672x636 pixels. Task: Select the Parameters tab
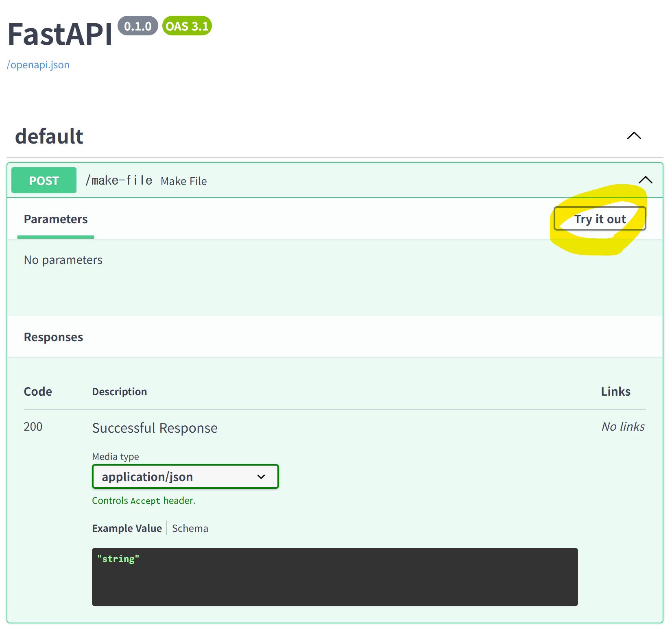56,219
